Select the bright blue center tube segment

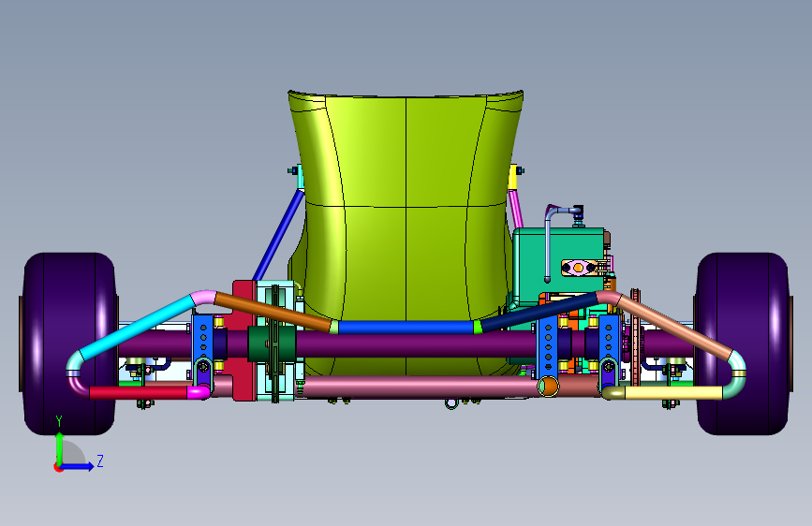[x=406, y=328]
